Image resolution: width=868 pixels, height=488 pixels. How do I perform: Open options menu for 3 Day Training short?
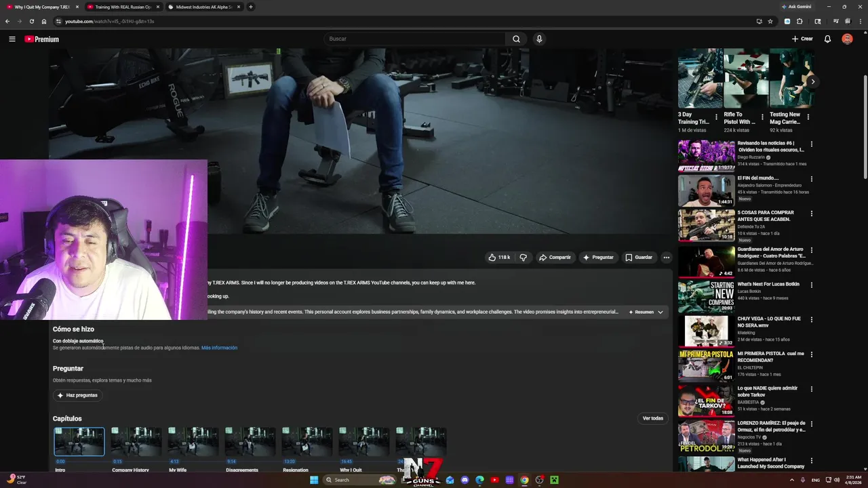tap(716, 117)
